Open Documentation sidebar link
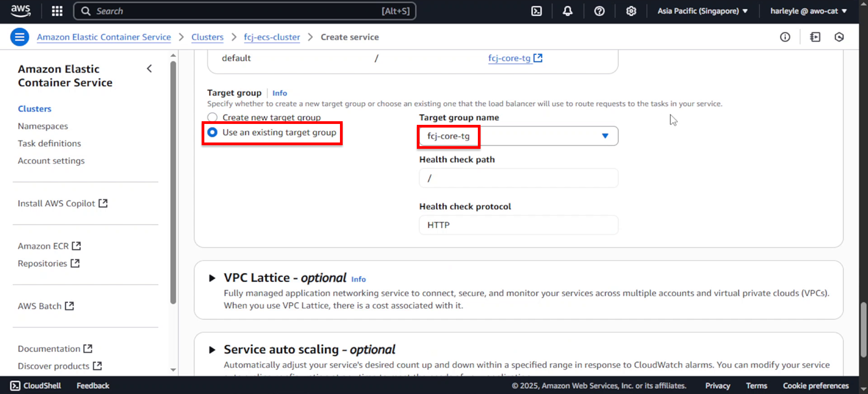The image size is (868, 394). 49,349
